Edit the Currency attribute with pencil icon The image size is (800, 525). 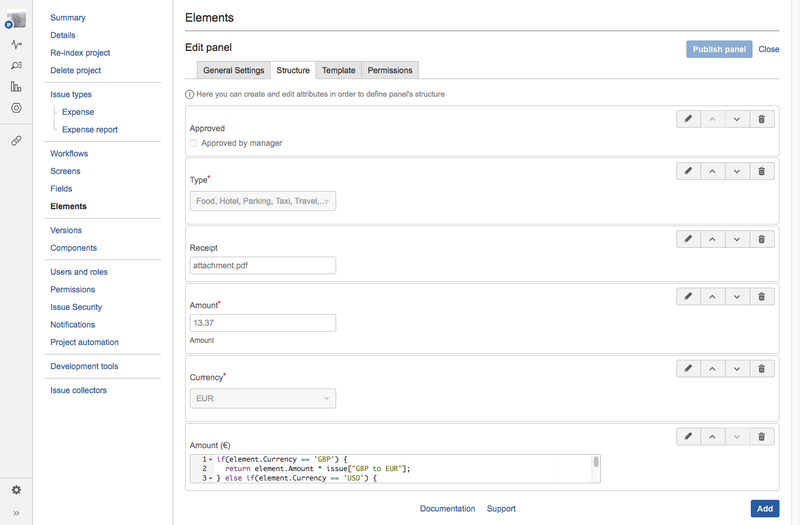point(688,369)
